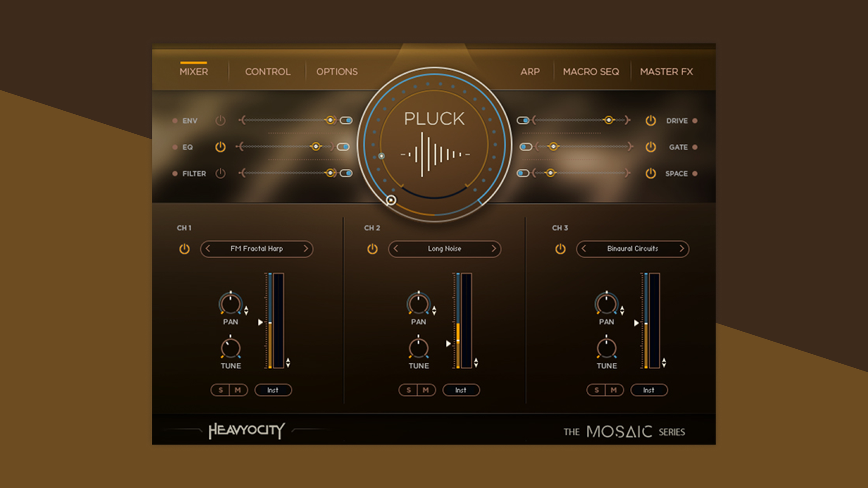Solo channel CH 1
This screenshot has height=488, width=868.
point(220,390)
